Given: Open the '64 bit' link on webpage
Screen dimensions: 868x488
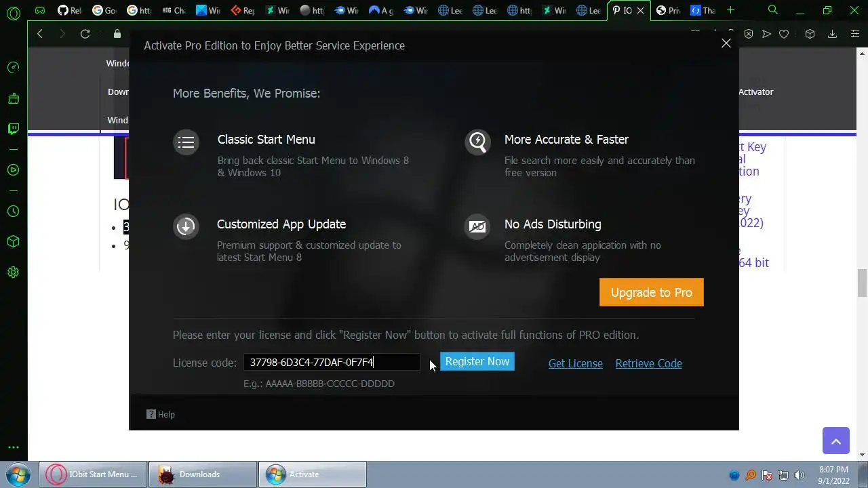Looking at the screenshot, I should click(754, 262).
